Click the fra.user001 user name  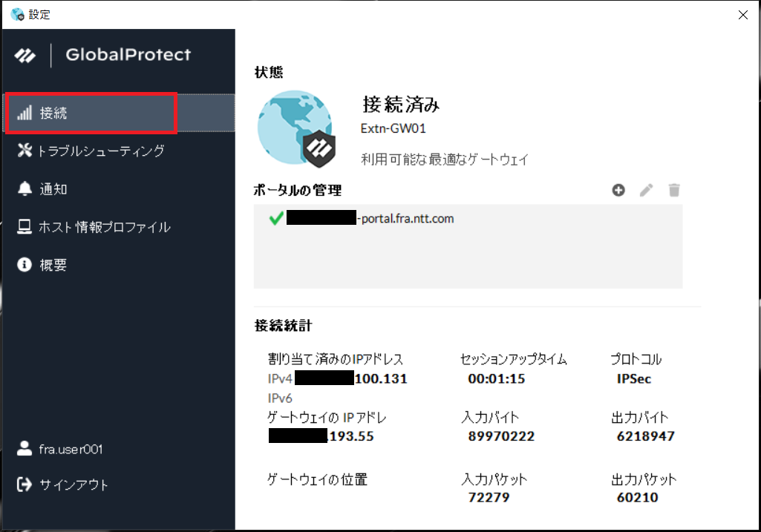tap(71, 449)
